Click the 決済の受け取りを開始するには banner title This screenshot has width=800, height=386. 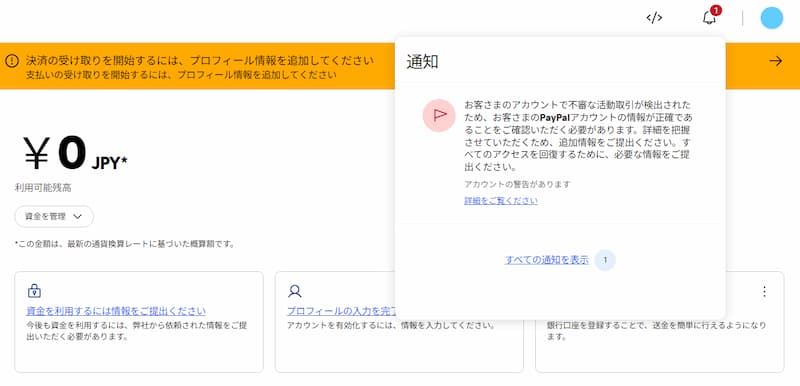199,61
